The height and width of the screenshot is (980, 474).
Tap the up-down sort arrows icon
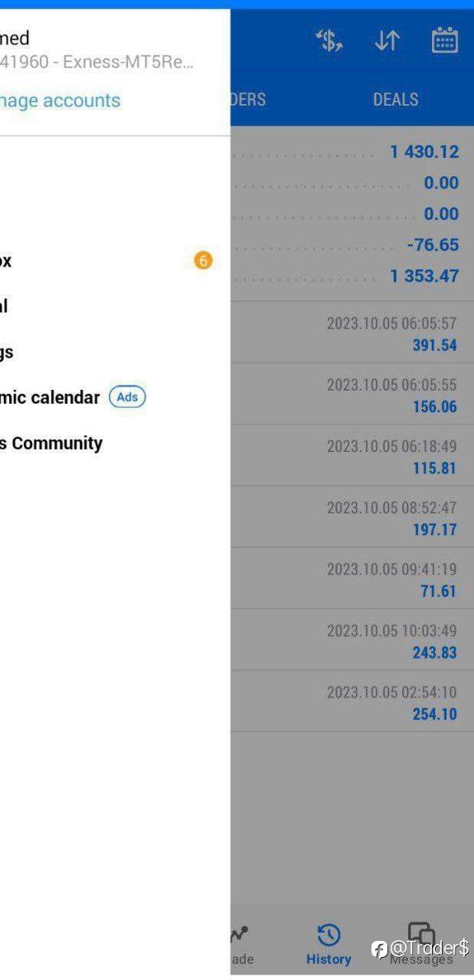387,41
